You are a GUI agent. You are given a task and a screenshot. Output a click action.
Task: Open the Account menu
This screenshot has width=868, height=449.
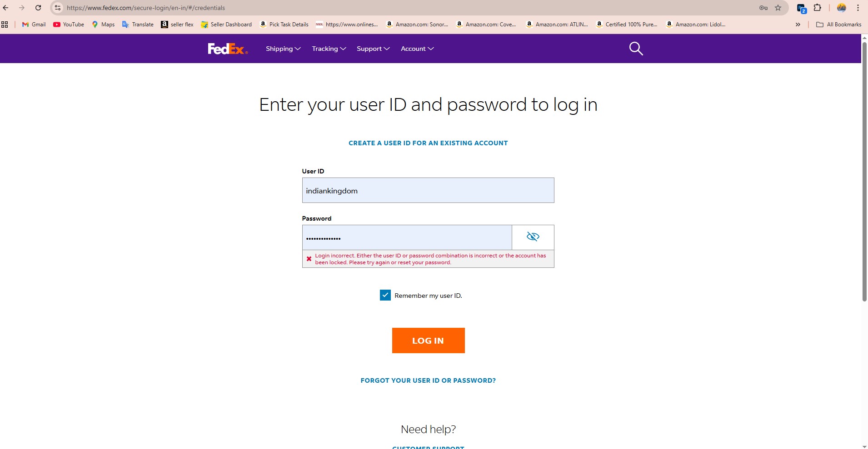(417, 49)
